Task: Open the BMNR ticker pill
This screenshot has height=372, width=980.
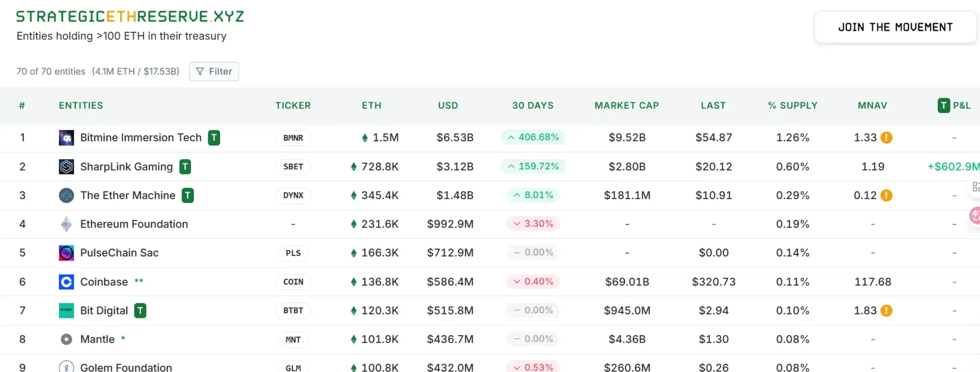Action: [293, 138]
